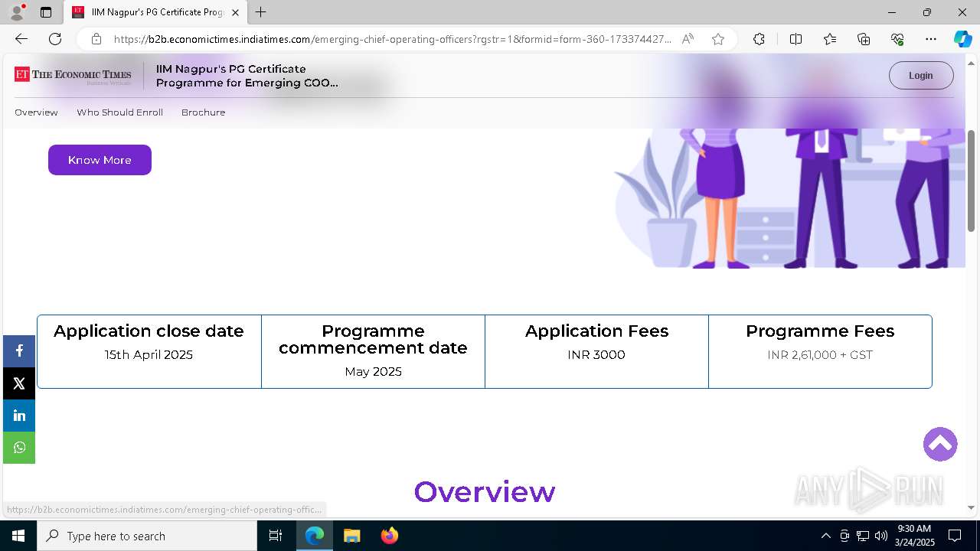Show hidden system tray icons
Image resolution: width=980 pixels, height=551 pixels.
click(825, 536)
